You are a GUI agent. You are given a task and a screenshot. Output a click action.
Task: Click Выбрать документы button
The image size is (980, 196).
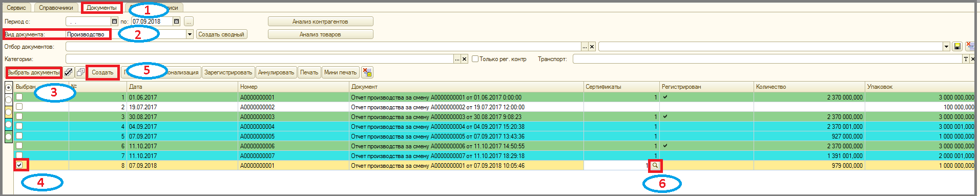[33, 72]
